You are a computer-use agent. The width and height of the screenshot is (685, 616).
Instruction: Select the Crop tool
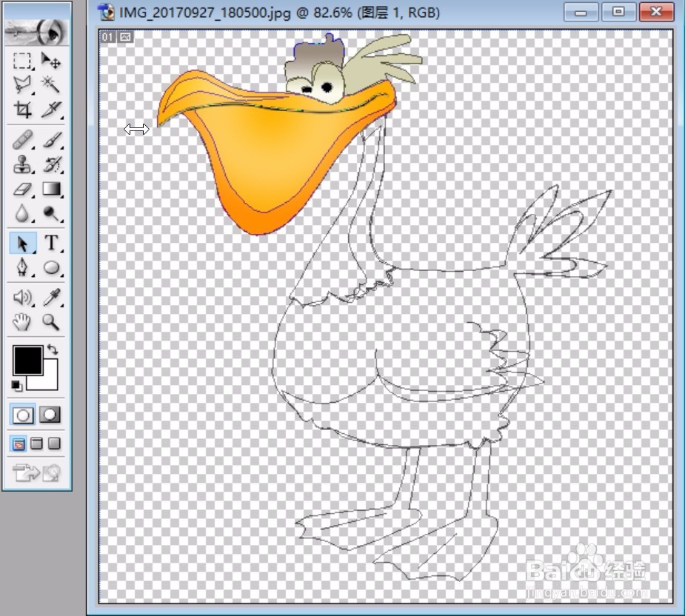(22, 110)
